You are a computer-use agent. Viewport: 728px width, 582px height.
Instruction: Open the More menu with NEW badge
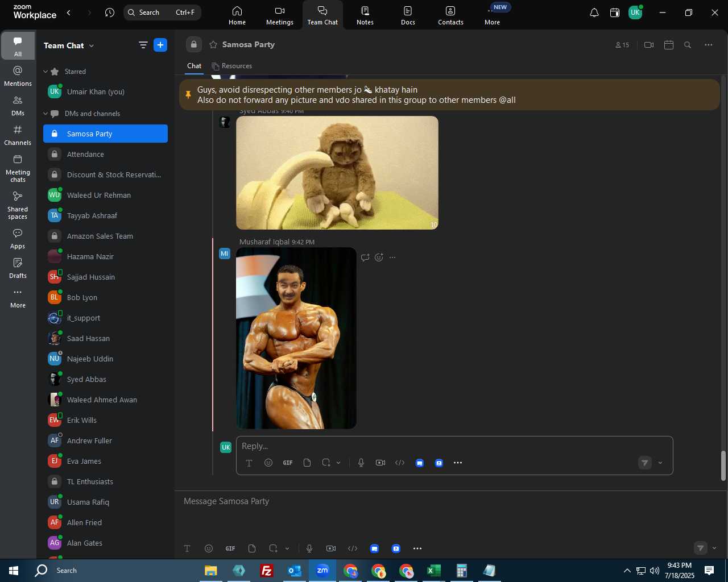pos(493,15)
